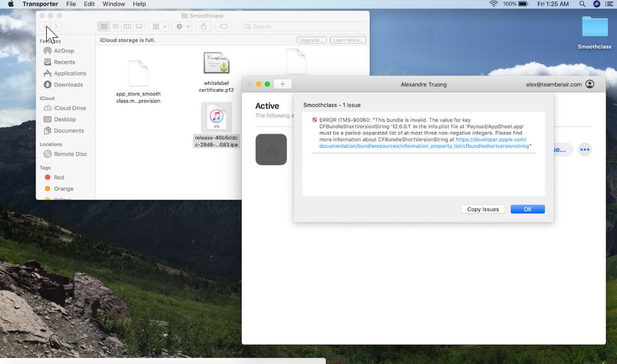Open Finder action gear menu
The height and width of the screenshot is (364, 617).
[x=183, y=27]
